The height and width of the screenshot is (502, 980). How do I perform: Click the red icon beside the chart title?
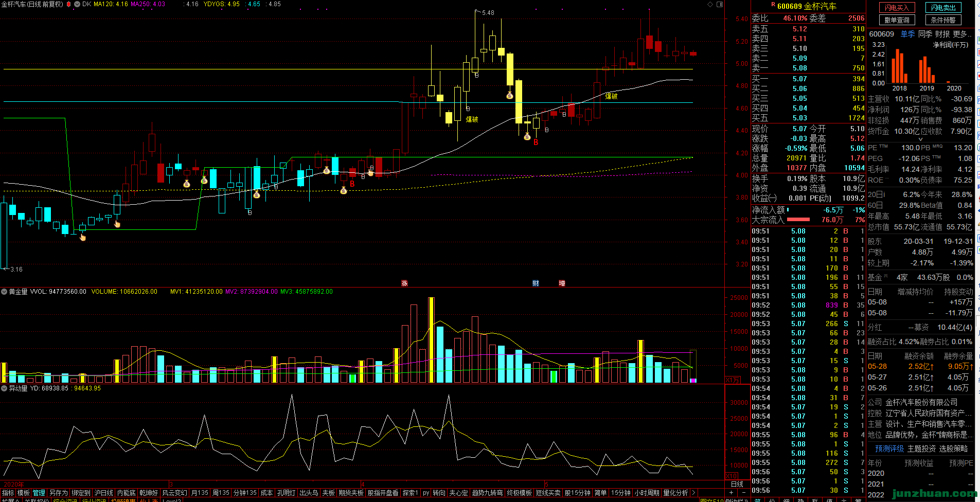tap(68, 4)
